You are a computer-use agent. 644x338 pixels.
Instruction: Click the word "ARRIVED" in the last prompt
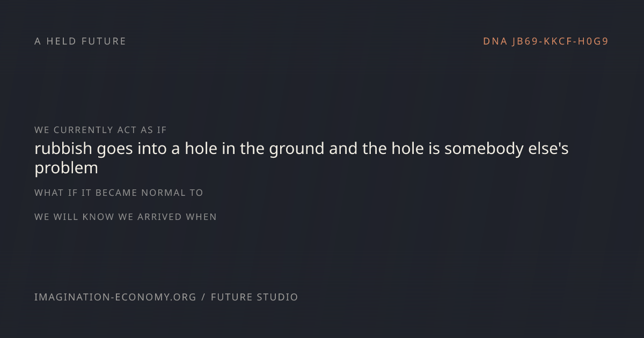click(x=160, y=217)
